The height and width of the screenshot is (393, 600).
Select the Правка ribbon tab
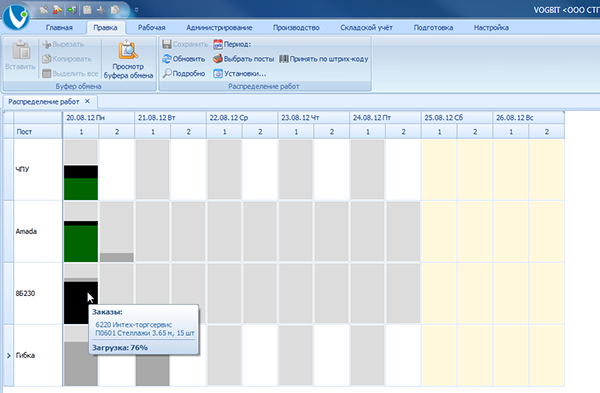click(105, 28)
